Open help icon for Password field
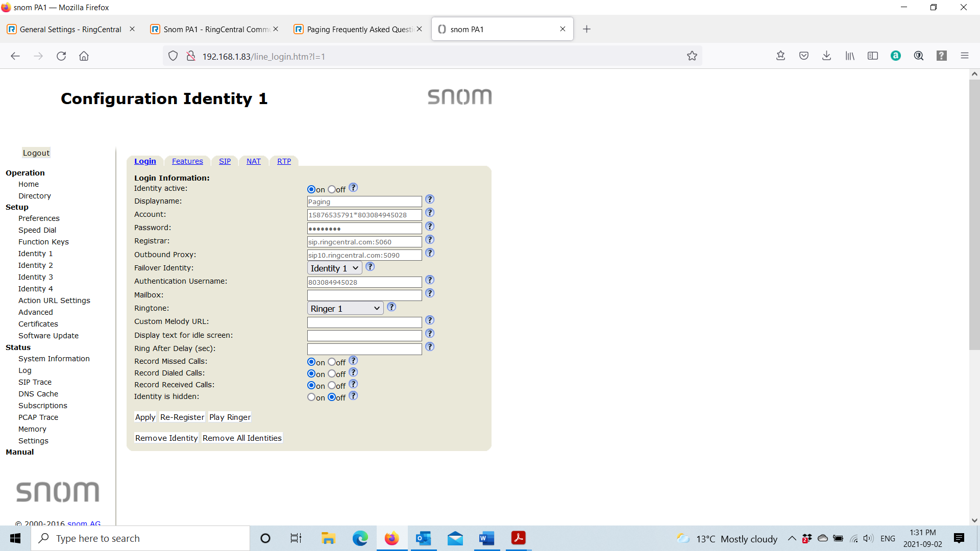Viewport: 980px width, 551px height. pyautogui.click(x=430, y=226)
